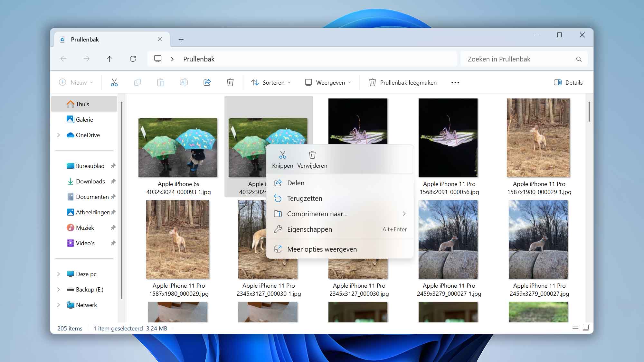Click the Share icon in toolbar
644x362 pixels.
click(x=207, y=82)
